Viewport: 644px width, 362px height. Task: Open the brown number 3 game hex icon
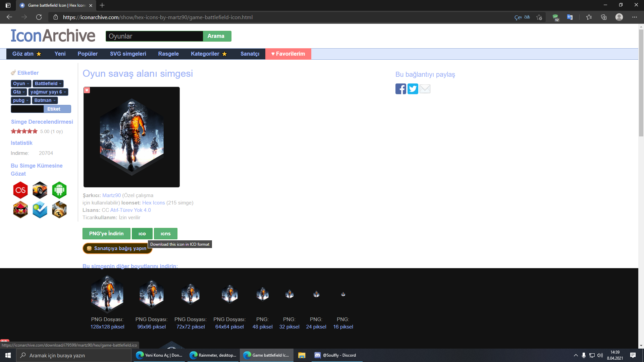point(59,209)
